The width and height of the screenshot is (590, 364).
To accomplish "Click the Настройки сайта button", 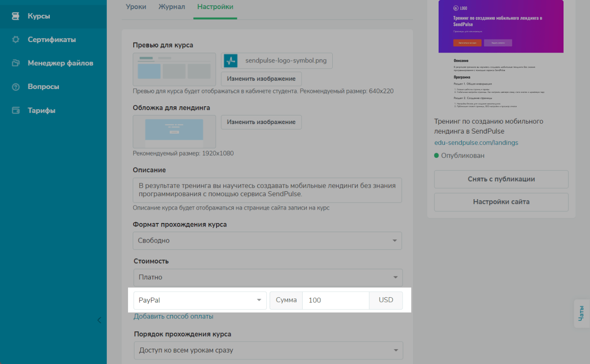I will (501, 202).
